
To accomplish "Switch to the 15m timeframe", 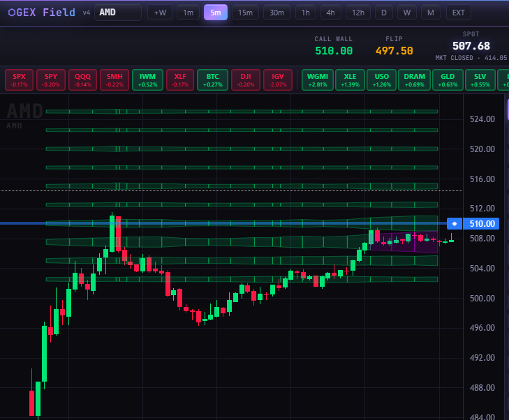I will [x=245, y=13].
